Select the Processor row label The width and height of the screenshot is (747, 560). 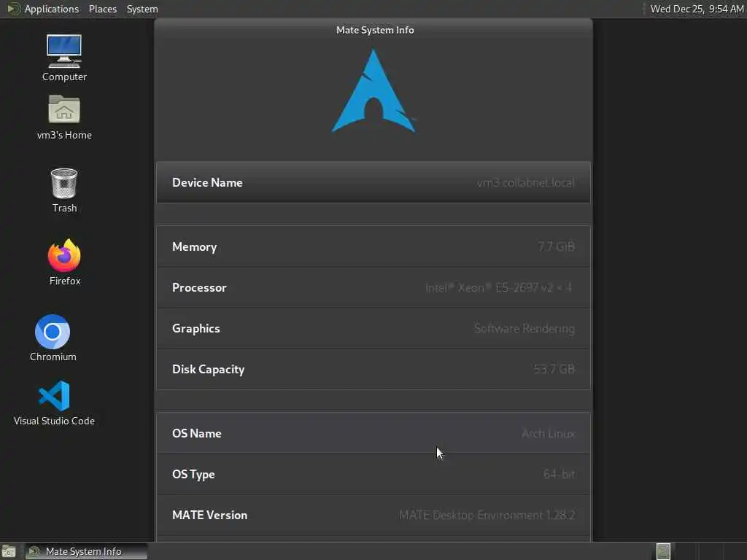199,287
